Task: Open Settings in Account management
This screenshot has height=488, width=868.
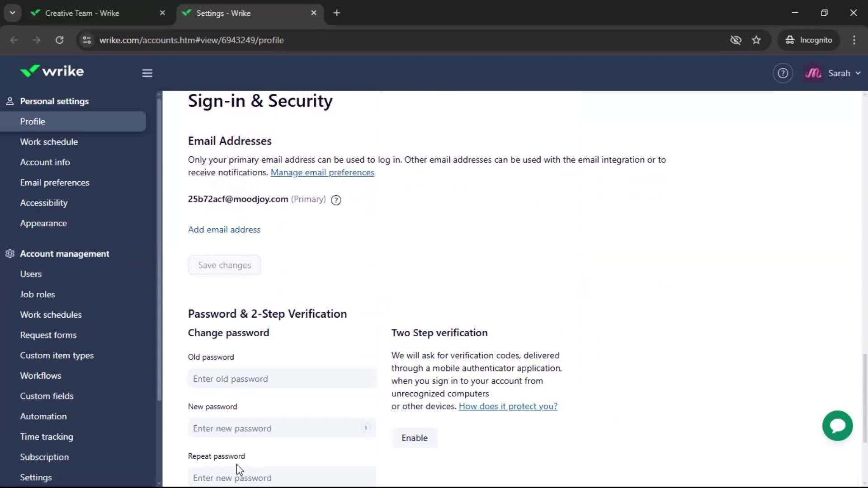Action: [36, 478]
